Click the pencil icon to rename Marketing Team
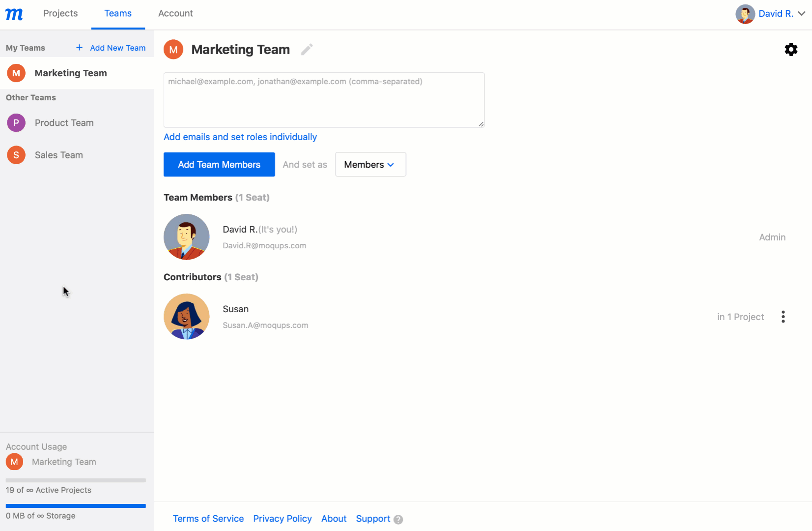812x531 pixels. (x=307, y=50)
